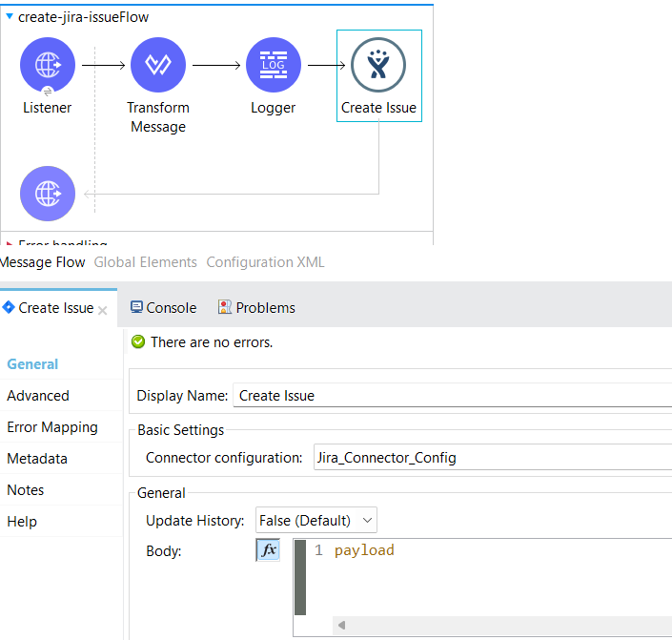
Task: Click the Transform Message label
Action: tap(158, 117)
